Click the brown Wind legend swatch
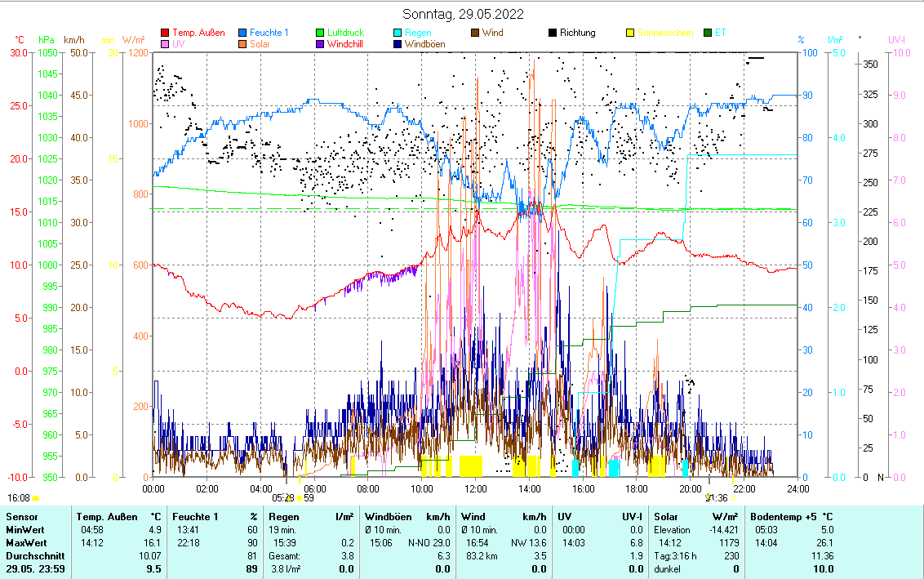Image resolution: width=924 pixels, height=579 pixels. pos(475,33)
